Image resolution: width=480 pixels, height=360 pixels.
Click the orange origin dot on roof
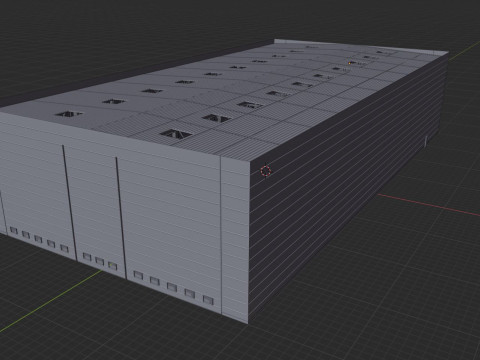350,62
